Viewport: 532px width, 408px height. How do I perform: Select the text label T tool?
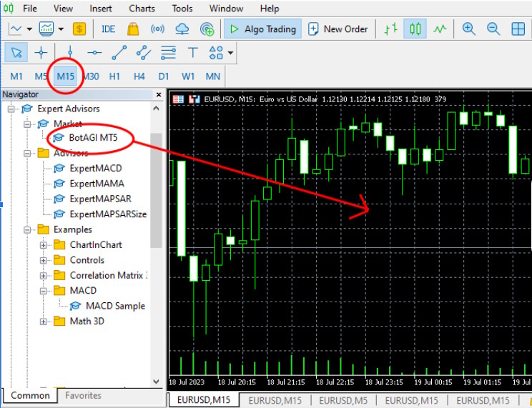pyautogui.click(x=193, y=53)
